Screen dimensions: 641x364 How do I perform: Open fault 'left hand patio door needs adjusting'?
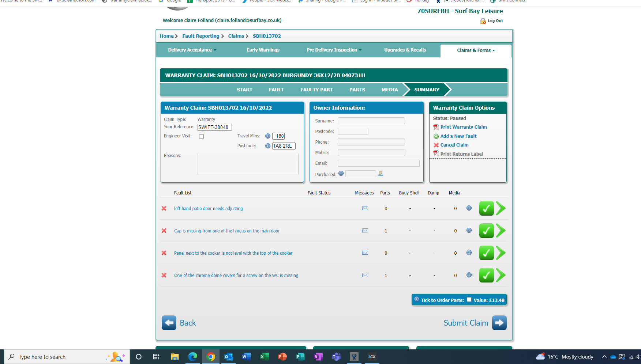click(209, 209)
